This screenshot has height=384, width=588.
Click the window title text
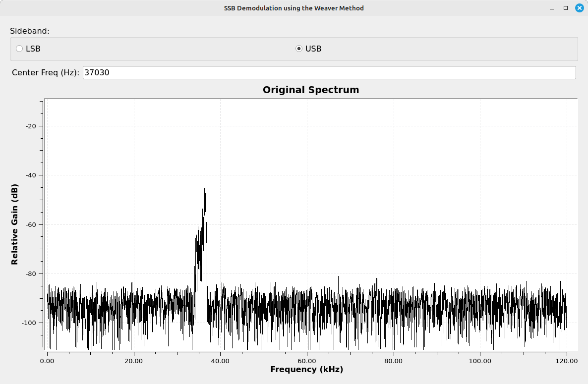[x=294, y=8]
